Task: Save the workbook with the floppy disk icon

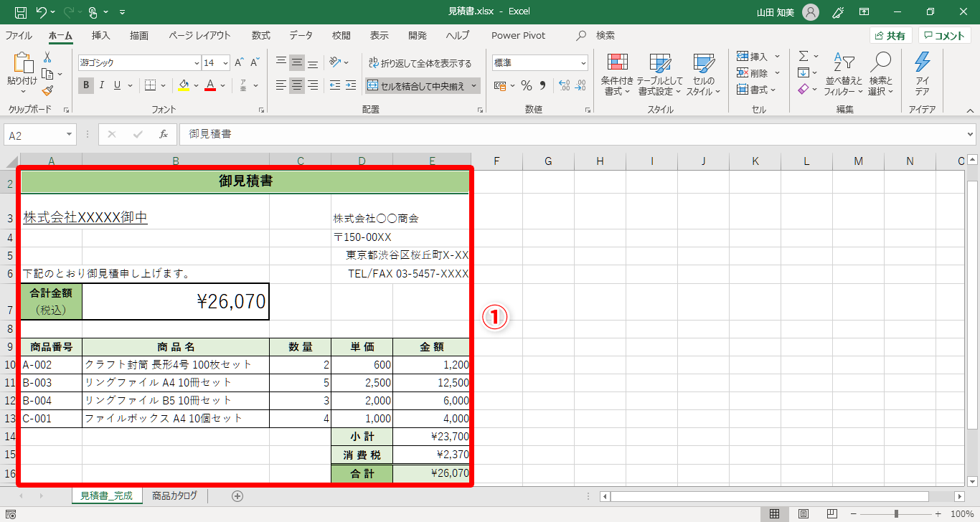Action: pyautogui.click(x=21, y=12)
